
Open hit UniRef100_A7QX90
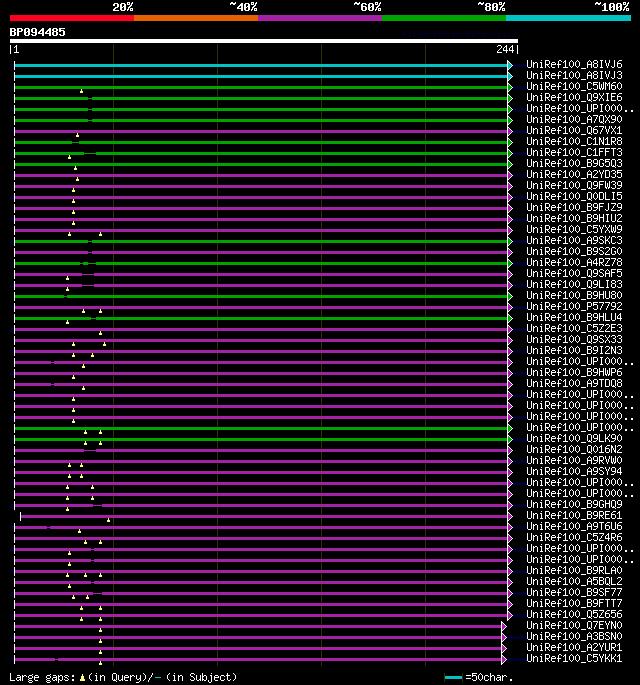pos(574,119)
